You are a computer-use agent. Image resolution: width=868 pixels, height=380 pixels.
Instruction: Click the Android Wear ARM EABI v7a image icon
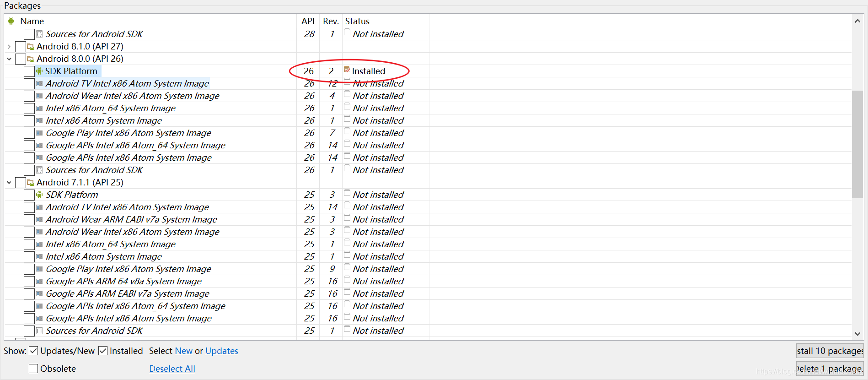coord(39,219)
